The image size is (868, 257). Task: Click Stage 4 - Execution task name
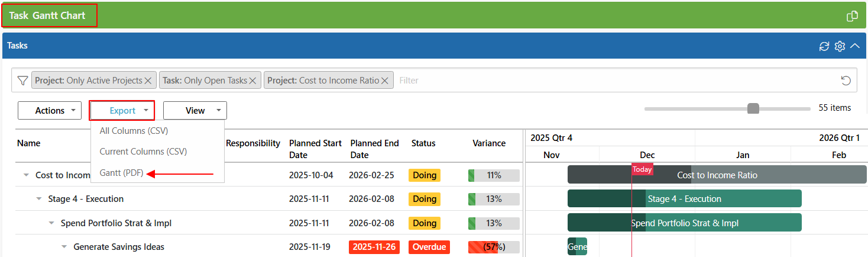tap(86, 199)
